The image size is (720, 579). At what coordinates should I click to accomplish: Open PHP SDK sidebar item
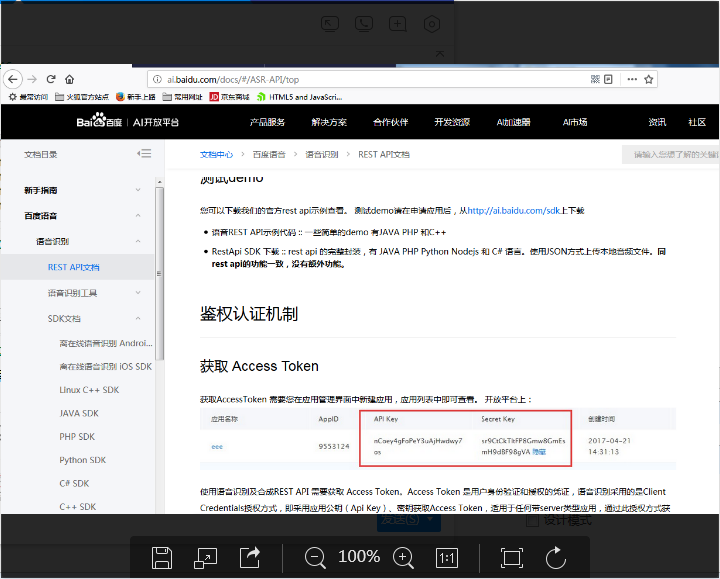77,437
